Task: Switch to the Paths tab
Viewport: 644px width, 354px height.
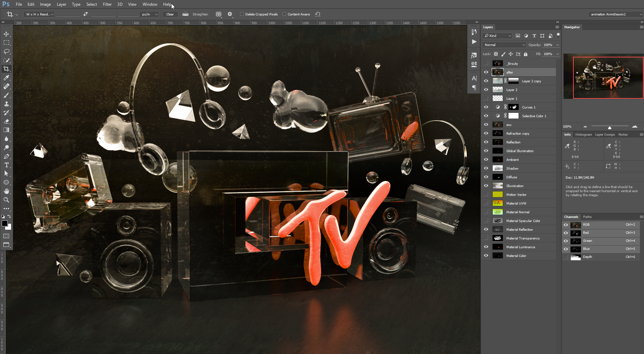Action: (587, 217)
